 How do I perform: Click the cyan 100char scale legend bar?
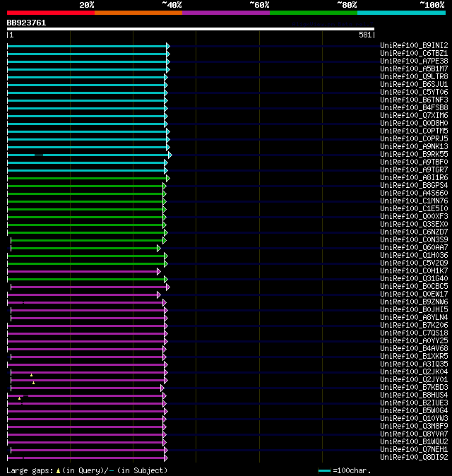pyautogui.click(x=324, y=471)
